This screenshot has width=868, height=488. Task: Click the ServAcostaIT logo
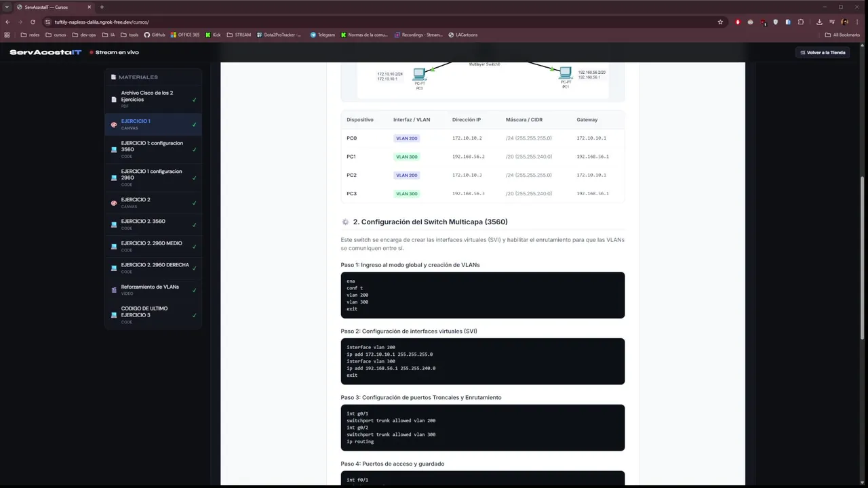pyautogui.click(x=45, y=52)
